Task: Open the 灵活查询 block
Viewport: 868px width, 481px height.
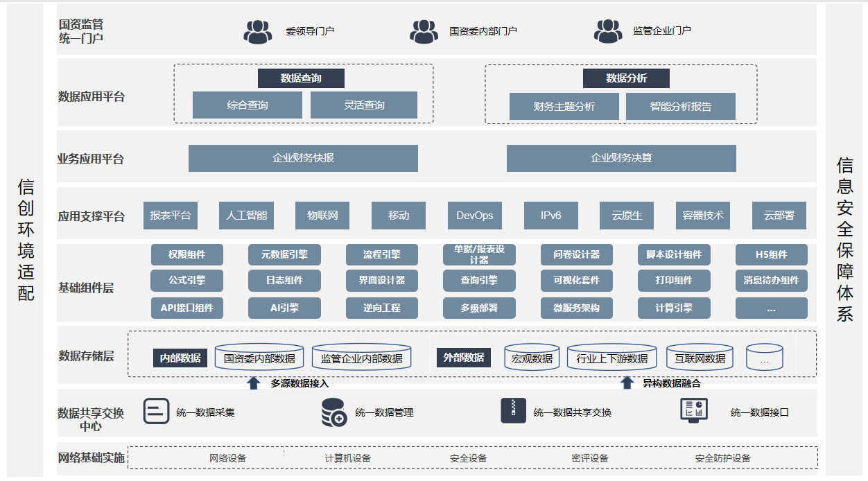Action: tap(364, 105)
